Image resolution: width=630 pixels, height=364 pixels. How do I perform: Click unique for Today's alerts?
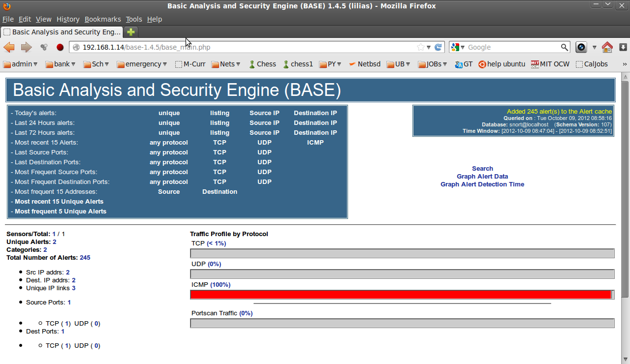click(x=169, y=113)
